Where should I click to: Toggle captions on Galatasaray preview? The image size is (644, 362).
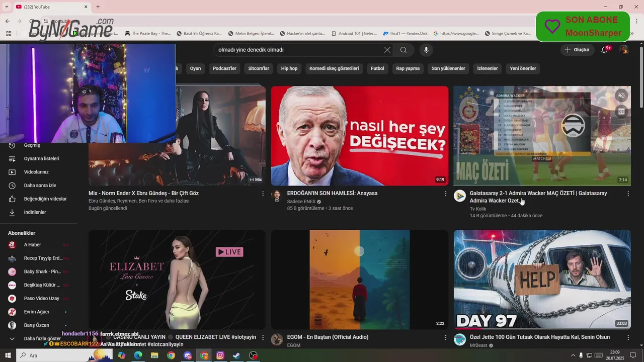pyautogui.click(x=621, y=112)
